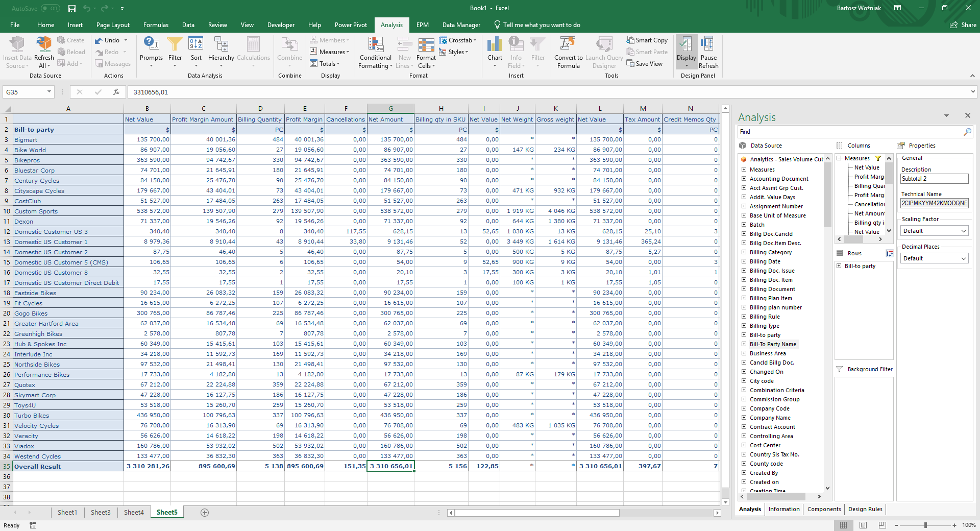Launch the Query Designer
980x531 pixels.
(x=604, y=51)
